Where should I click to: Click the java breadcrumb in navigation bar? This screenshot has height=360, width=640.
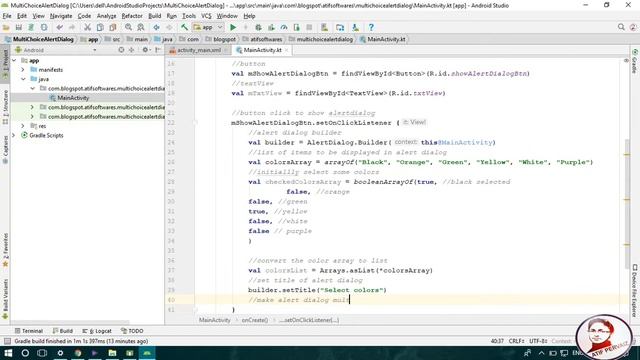click(x=163, y=39)
